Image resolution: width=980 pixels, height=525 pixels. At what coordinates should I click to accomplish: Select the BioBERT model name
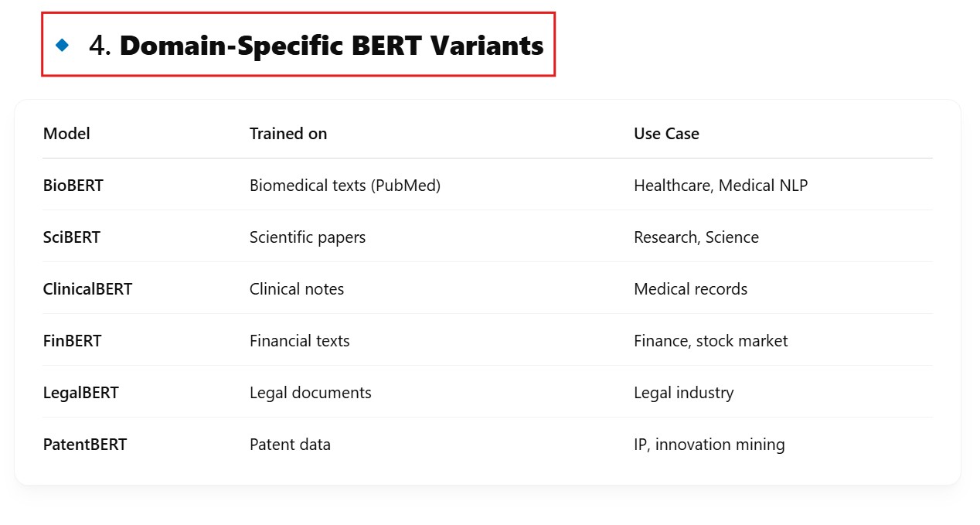click(73, 186)
